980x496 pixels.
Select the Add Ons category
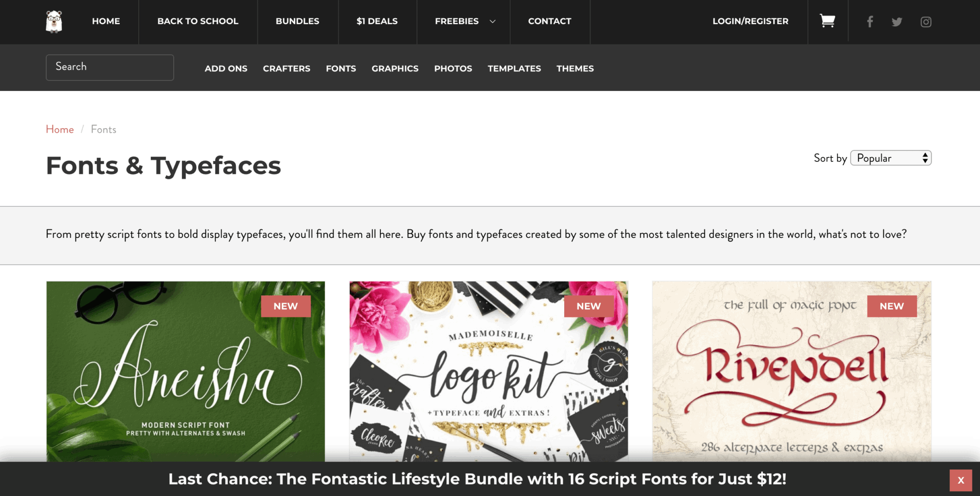pos(226,68)
